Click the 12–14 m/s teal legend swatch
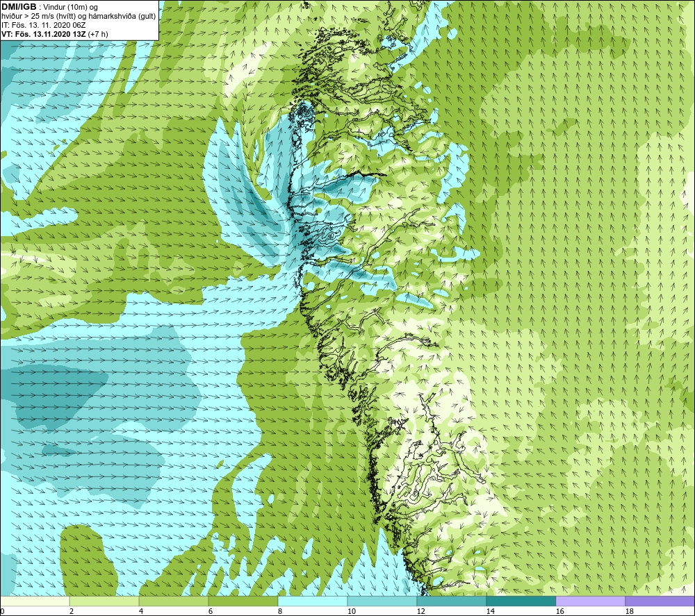The image size is (695, 616). 451,601
